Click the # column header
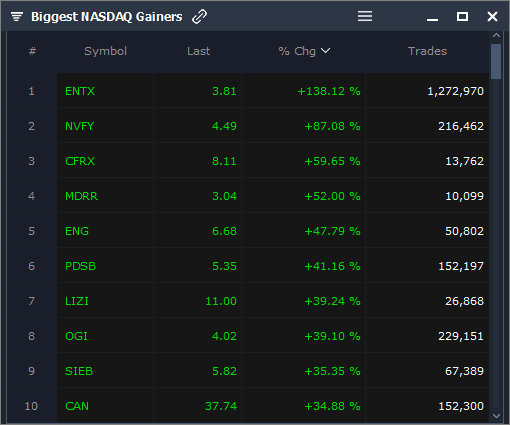Screen dimensions: 510x425 coord(32,51)
